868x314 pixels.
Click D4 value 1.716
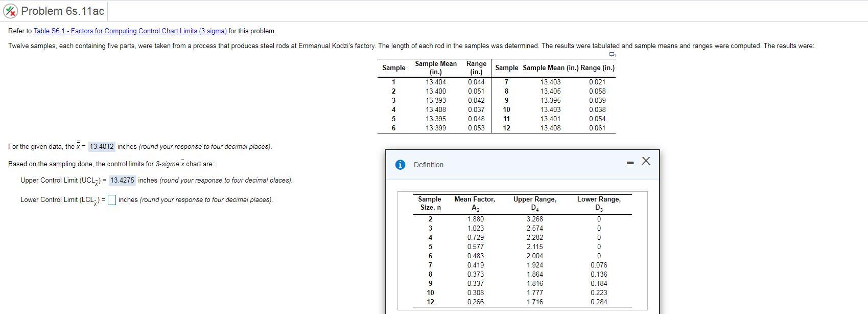click(535, 302)
